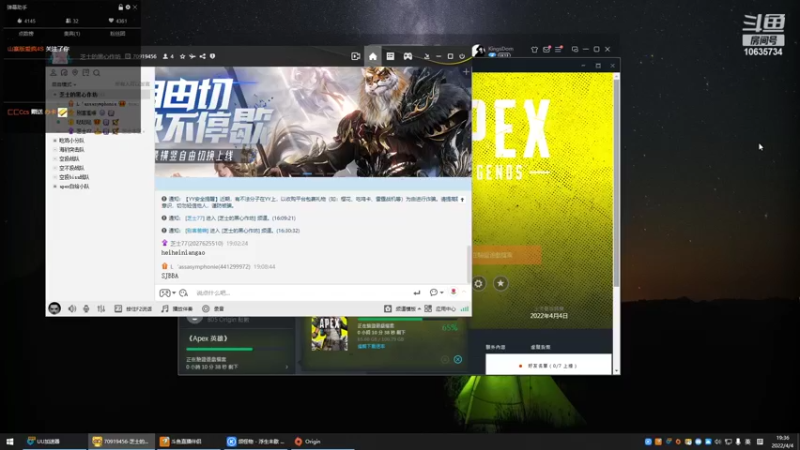Open the emoji picker beside chat input
The width and height of the screenshot is (800, 450).
tap(184, 293)
